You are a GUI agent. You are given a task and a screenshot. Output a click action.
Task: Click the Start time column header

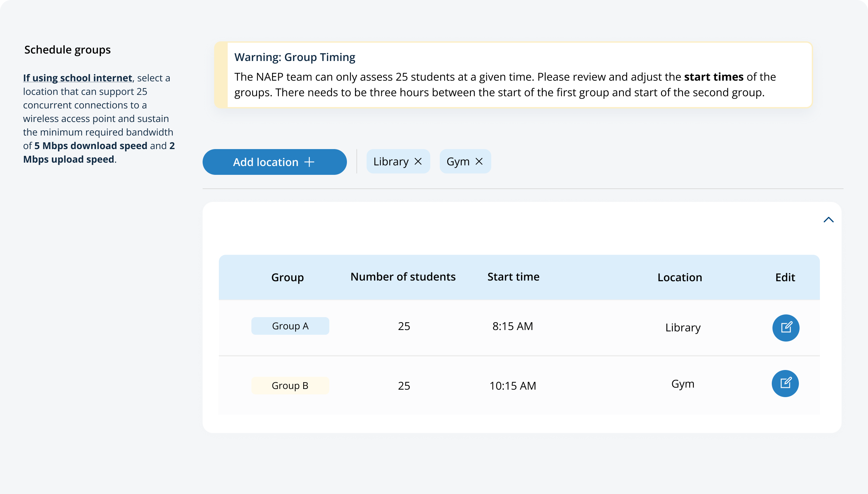point(513,277)
